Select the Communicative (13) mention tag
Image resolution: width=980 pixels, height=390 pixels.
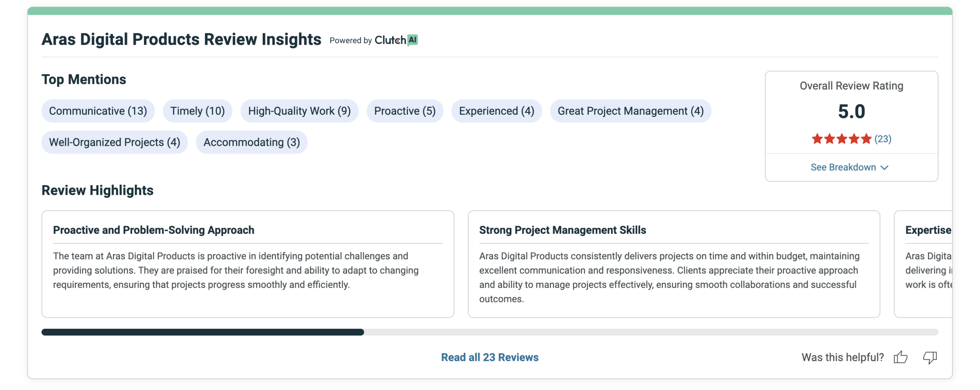pos(98,111)
